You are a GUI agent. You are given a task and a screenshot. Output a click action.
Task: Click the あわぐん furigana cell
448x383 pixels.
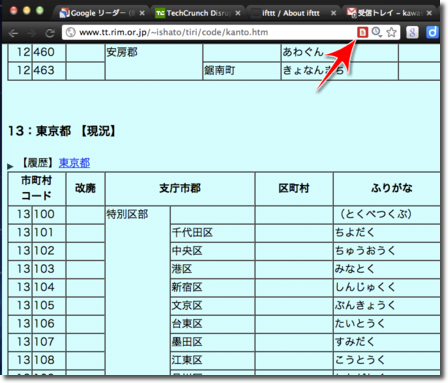click(340, 52)
